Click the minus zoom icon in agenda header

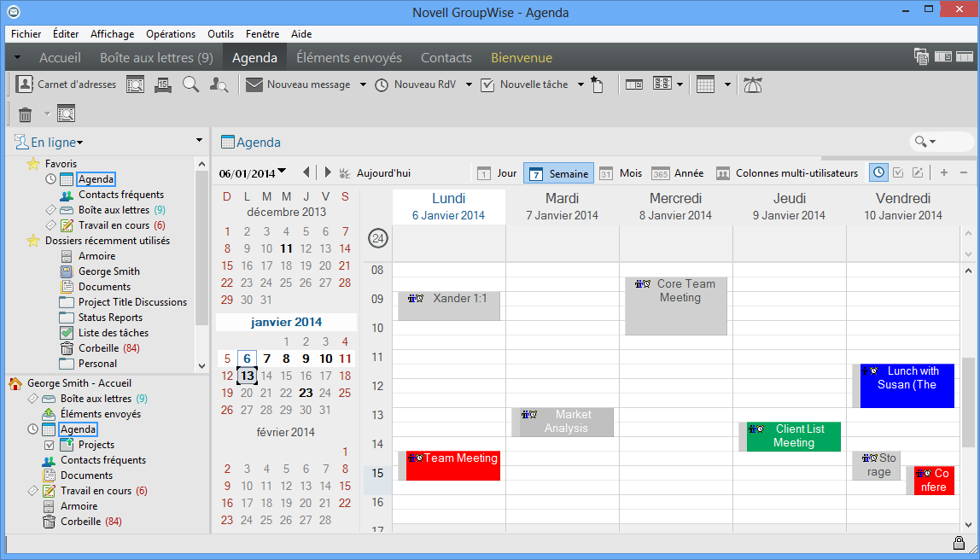963,173
